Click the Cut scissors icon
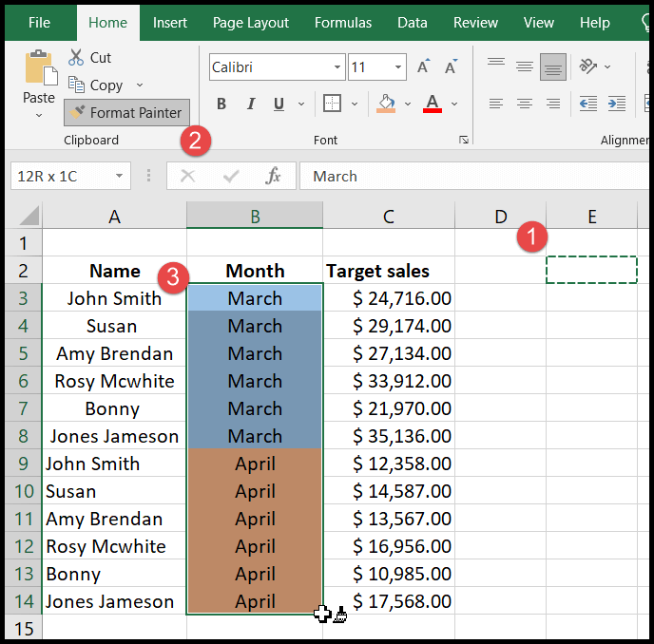 pos(76,58)
